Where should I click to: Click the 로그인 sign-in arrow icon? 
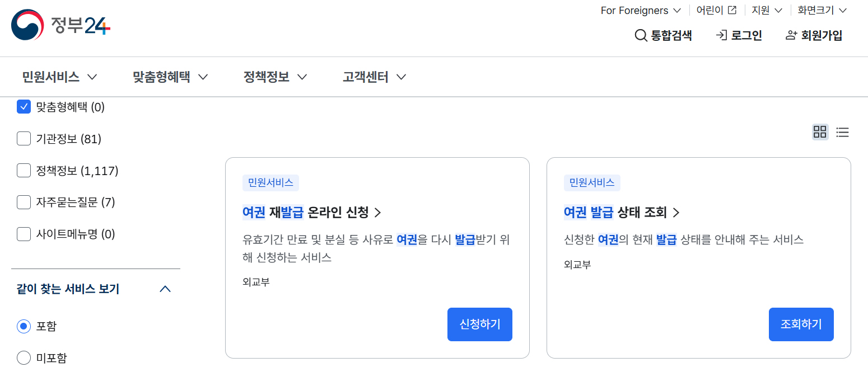point(720,35)
